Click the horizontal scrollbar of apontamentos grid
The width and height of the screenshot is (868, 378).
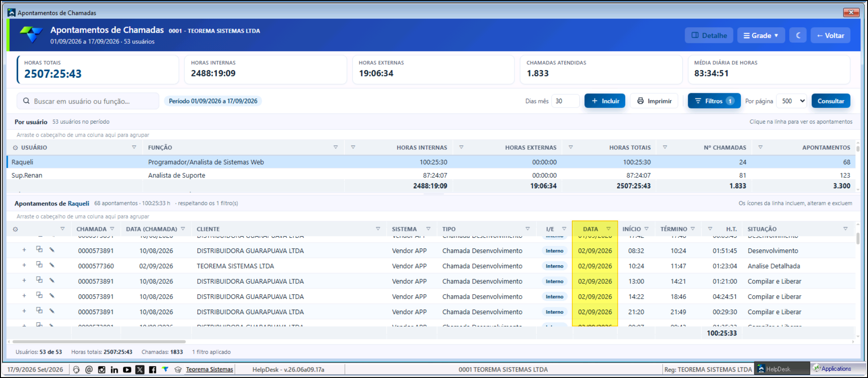click(x=99, y=342)
